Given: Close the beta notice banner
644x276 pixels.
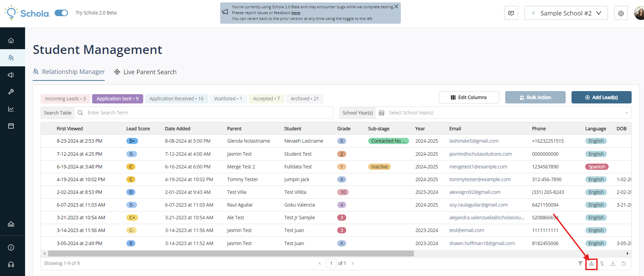Looking at the screenshot, I should click(396, 7).
